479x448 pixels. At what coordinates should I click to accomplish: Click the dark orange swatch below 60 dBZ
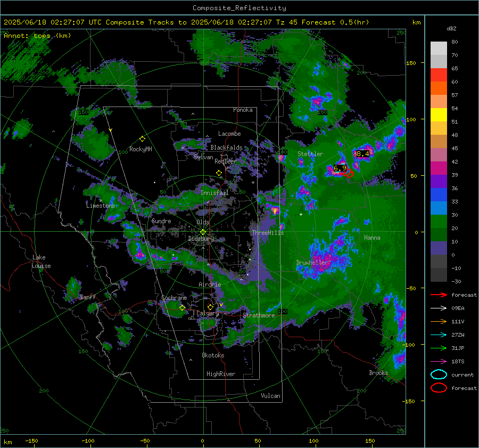point(439,88)
